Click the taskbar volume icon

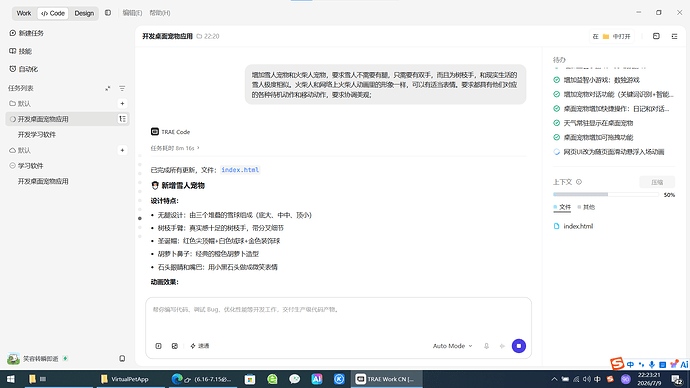pos(587,379)
